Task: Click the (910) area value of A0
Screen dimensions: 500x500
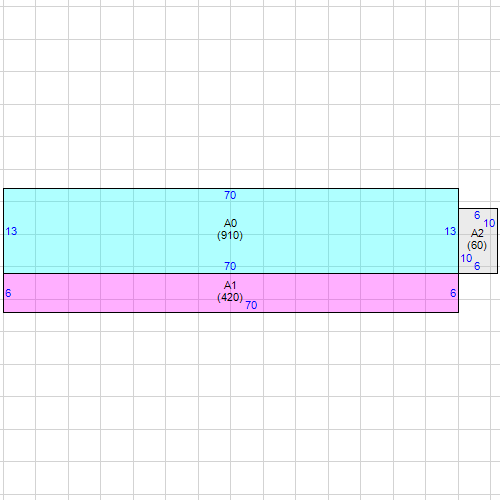Action: (230, 235)
